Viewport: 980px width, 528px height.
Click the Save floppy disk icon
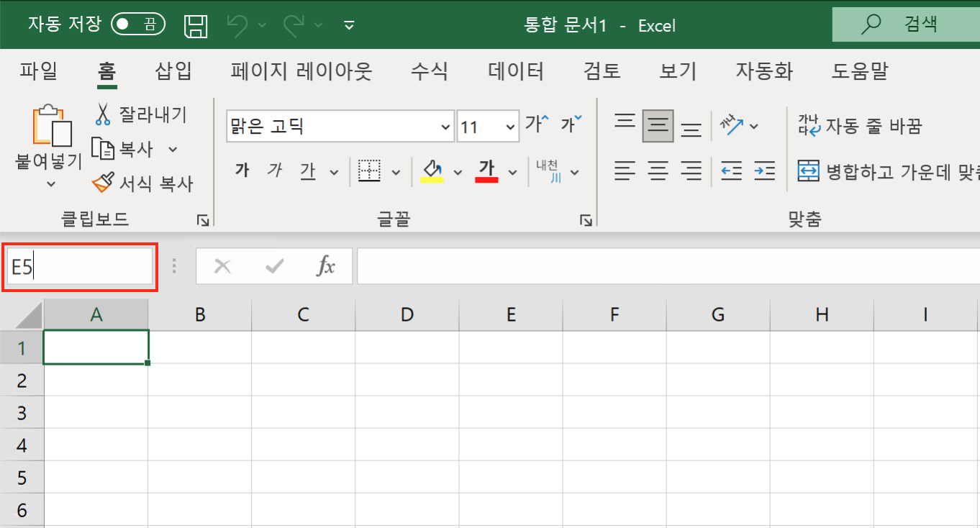pos(195,26)
